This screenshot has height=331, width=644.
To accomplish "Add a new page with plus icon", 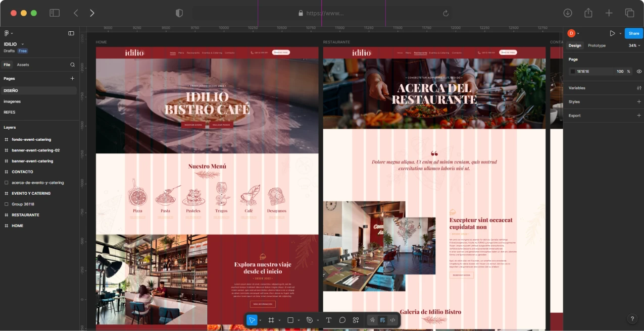I will tap(72, 78).
